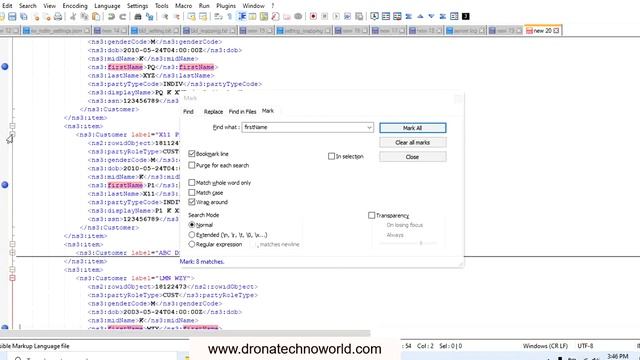Collapse the X11 Customer fold marker
640x360 pixels.
[x=12, y=135]
